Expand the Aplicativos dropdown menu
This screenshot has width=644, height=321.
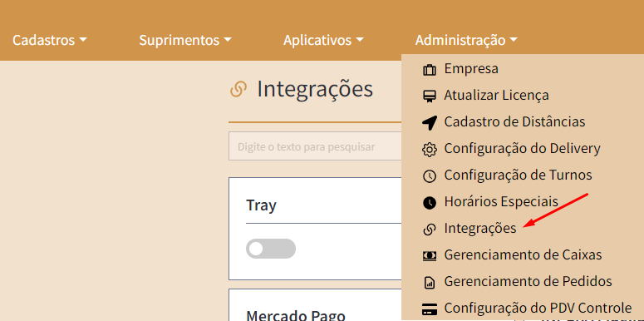[323, 40]
